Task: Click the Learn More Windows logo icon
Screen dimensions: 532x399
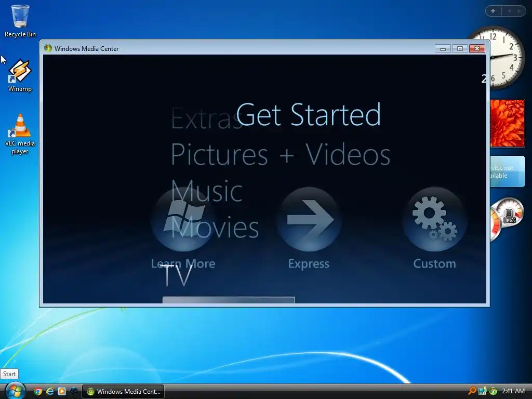Action: [x=183, y=220]
